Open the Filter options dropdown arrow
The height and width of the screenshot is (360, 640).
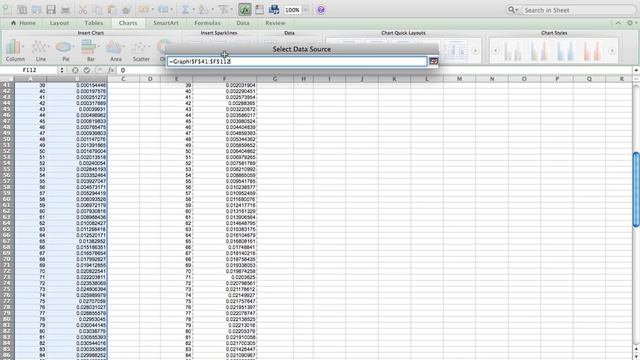click(x=231, y=10)
